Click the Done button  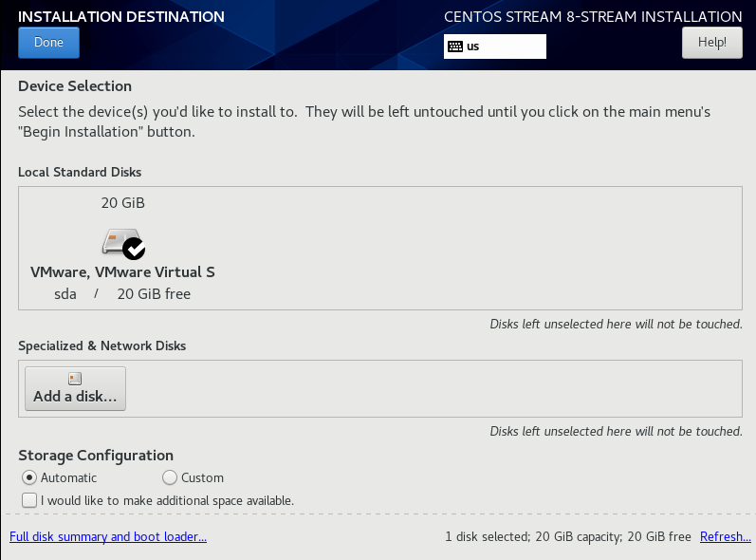click(48, 43)
